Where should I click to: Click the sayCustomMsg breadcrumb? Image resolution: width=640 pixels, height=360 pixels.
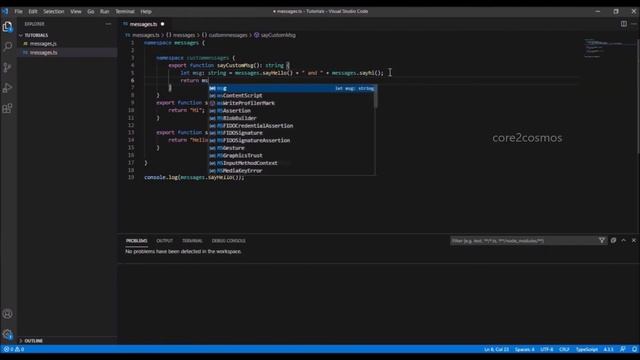click(x=275, y=36)
